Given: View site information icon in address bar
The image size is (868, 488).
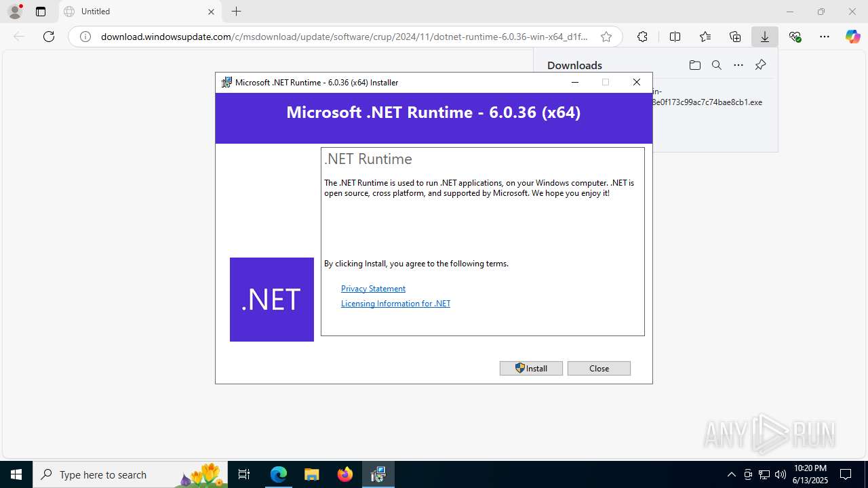Looking at the screenshot, I should 85,37.
